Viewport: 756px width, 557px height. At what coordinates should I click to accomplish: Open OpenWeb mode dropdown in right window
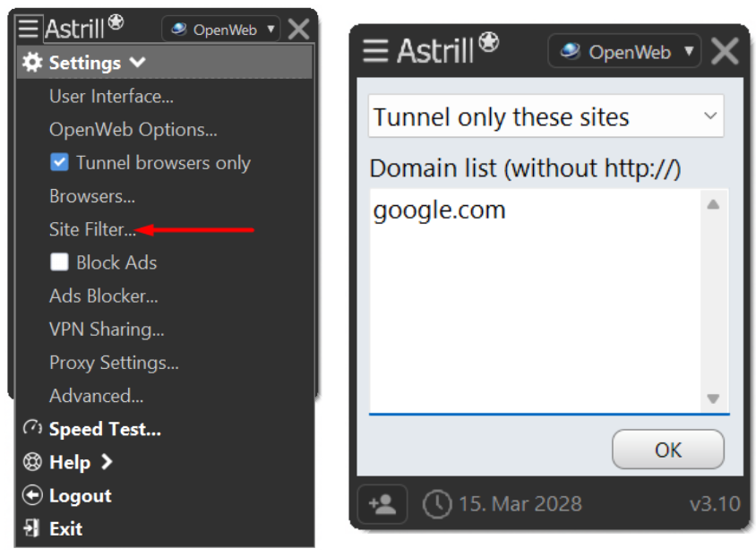coord(624,51)
